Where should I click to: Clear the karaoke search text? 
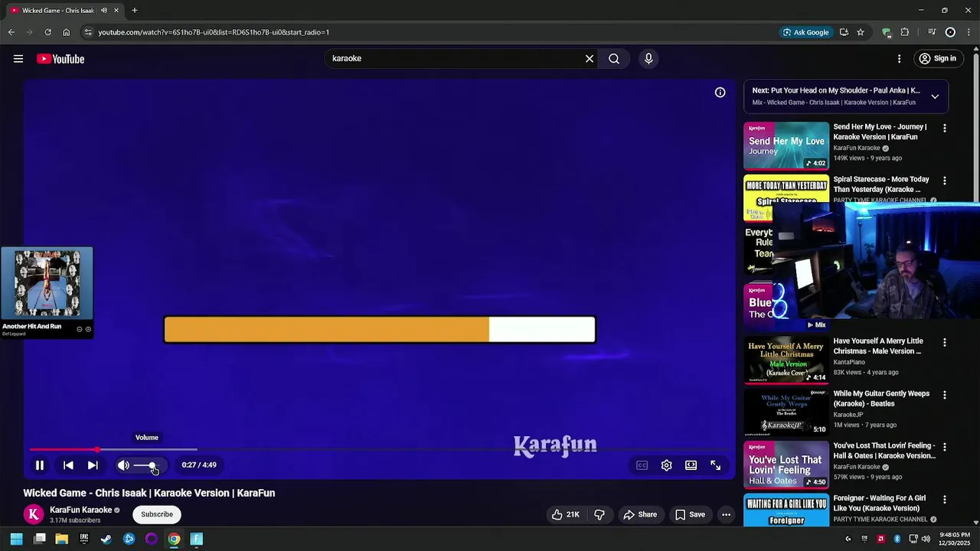[590, 58]
